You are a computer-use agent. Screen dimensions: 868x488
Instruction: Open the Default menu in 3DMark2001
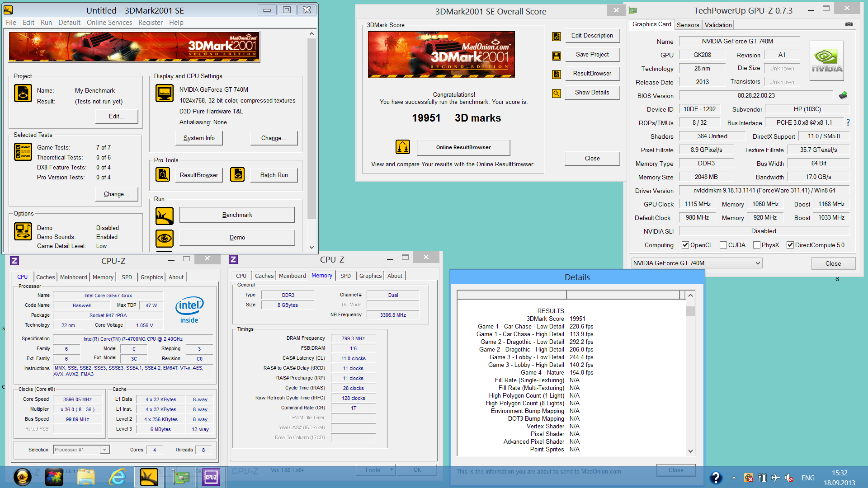click(69, 23)
